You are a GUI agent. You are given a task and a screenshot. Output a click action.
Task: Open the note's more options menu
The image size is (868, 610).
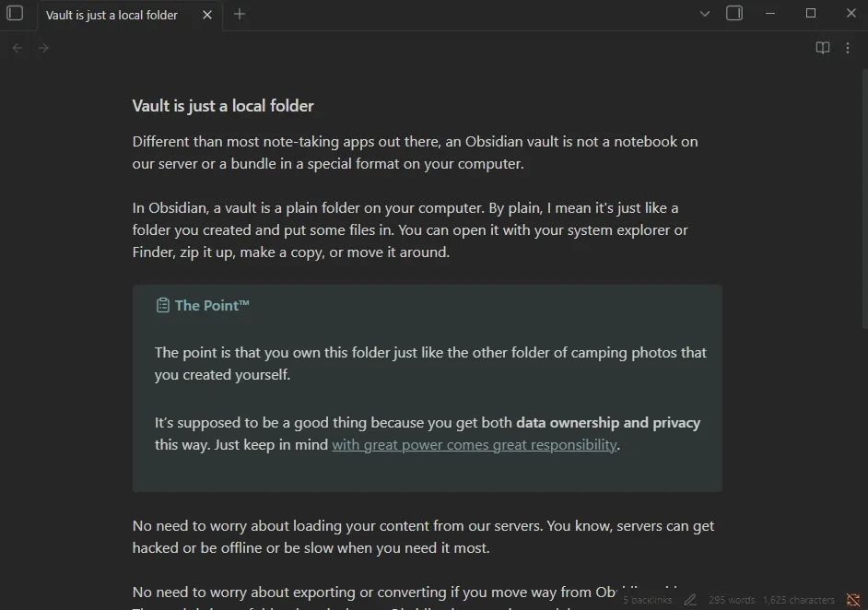coord(848,47)
